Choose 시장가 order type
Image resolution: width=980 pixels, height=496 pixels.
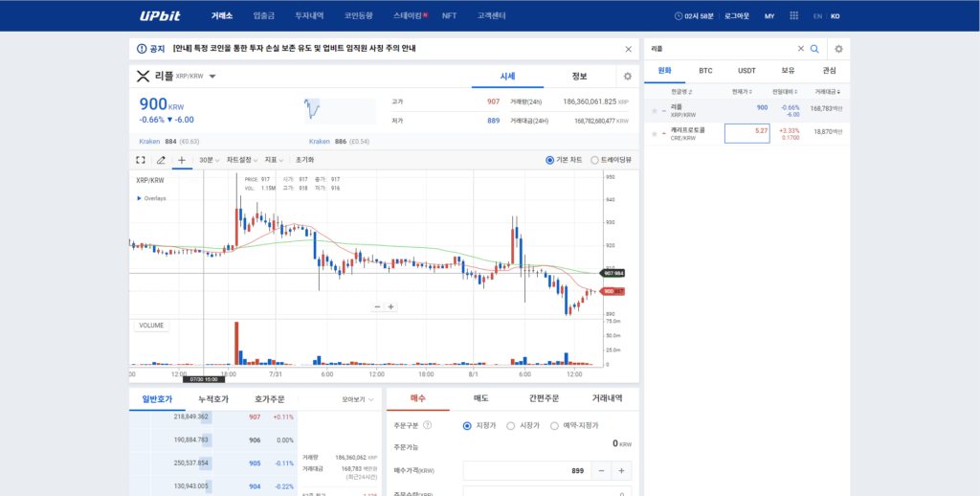(511, 425)
